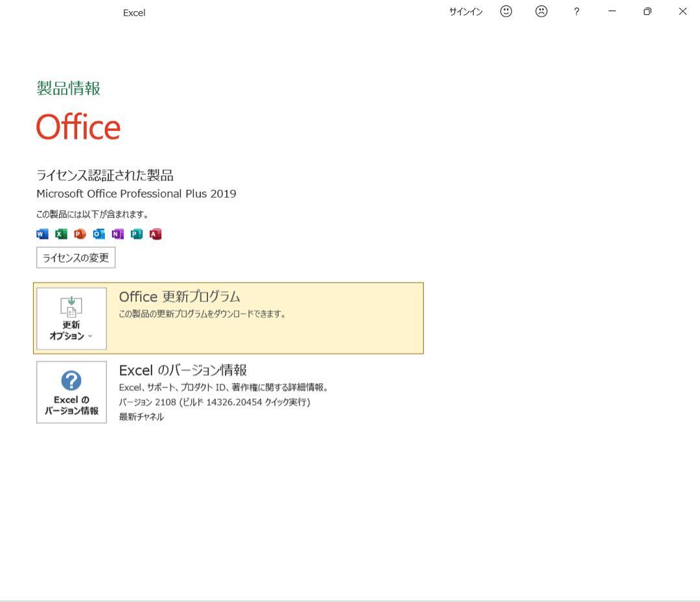Expand the 更新オプション dropdown button
This screenshot has height=602, width=700.
point(71,318)
